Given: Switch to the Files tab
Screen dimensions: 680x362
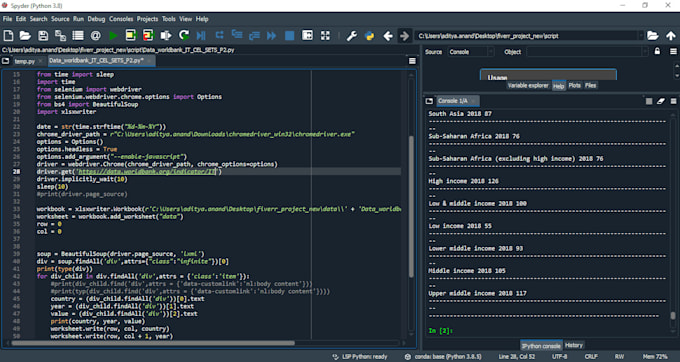Looking at the screenshot, I should pyautogui.click(x=590, y=86).
